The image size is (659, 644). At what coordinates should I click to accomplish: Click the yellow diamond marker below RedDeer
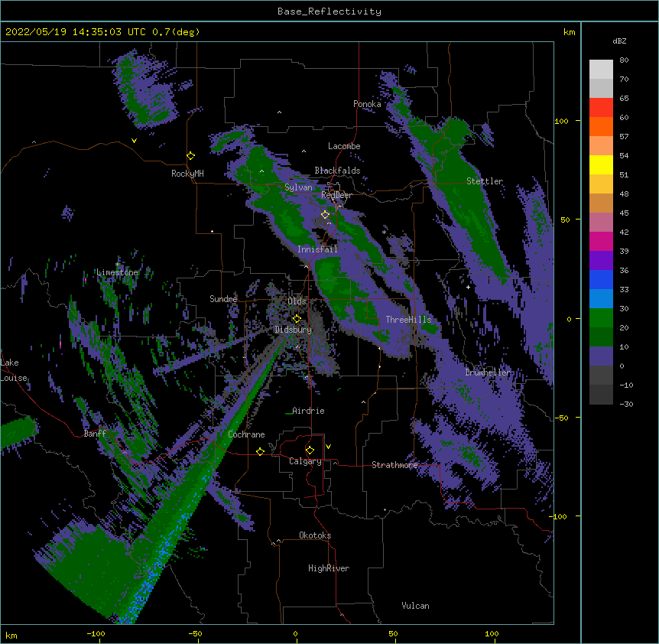tap(326, 215)
